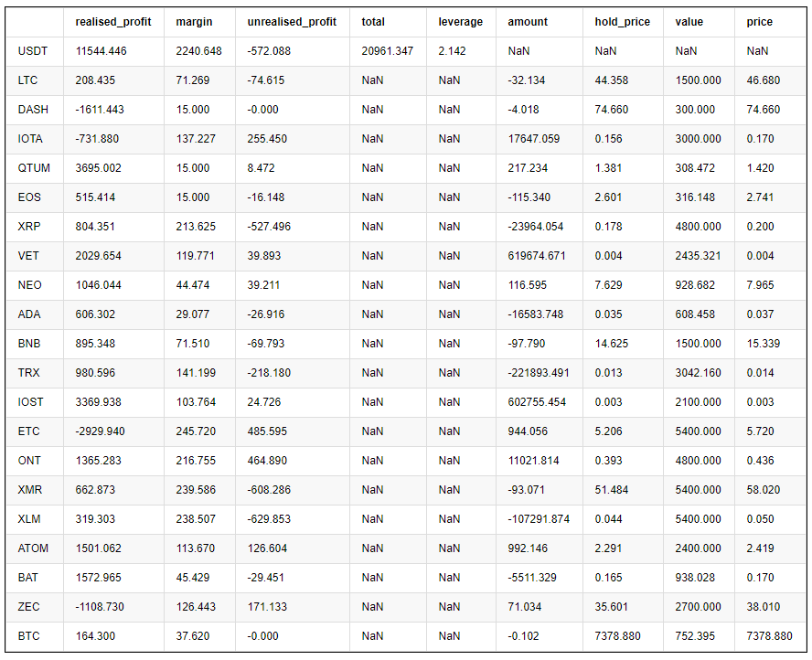Viewport: 812px width, 660px height.
Task: Select the unrealised_profit column header
Action: tap(292, 22)
